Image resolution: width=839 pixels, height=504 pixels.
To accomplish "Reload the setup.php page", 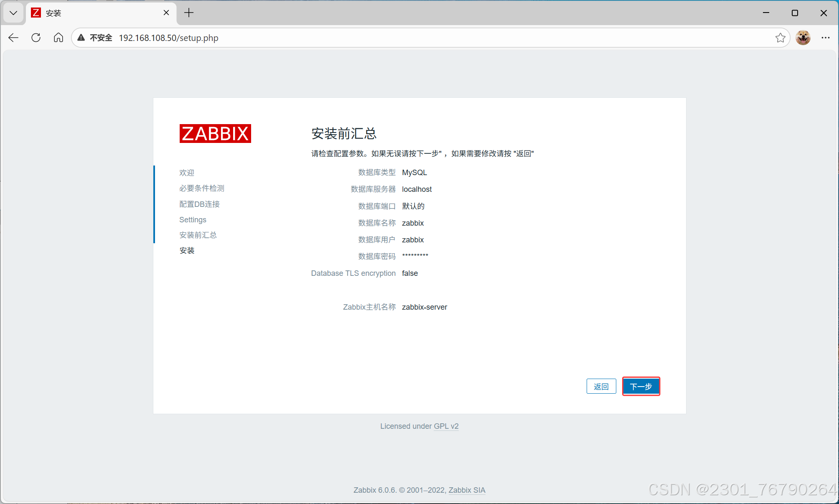I will click(x=36, y=38).
